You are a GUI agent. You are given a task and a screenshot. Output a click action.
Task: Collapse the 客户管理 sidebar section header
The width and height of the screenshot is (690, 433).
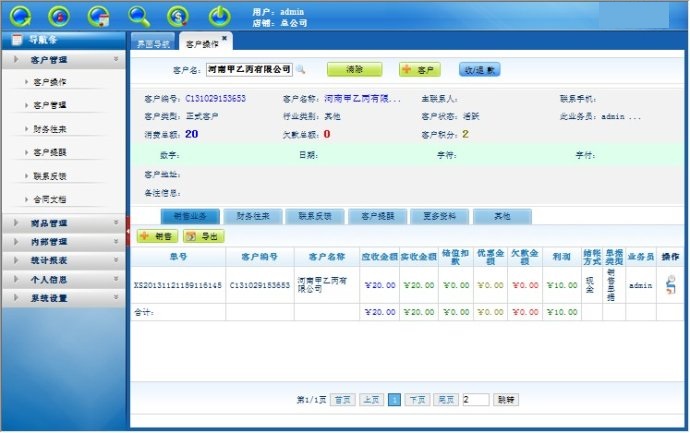[x=63, y=59]
